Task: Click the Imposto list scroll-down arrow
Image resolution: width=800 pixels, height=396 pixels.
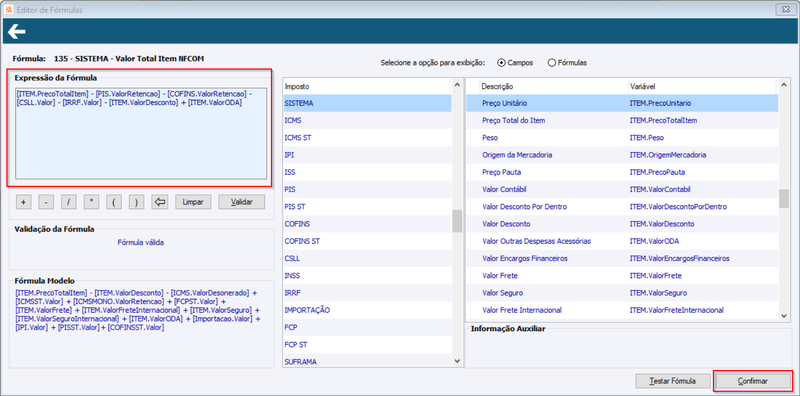Action: click(x=457, y=361)
